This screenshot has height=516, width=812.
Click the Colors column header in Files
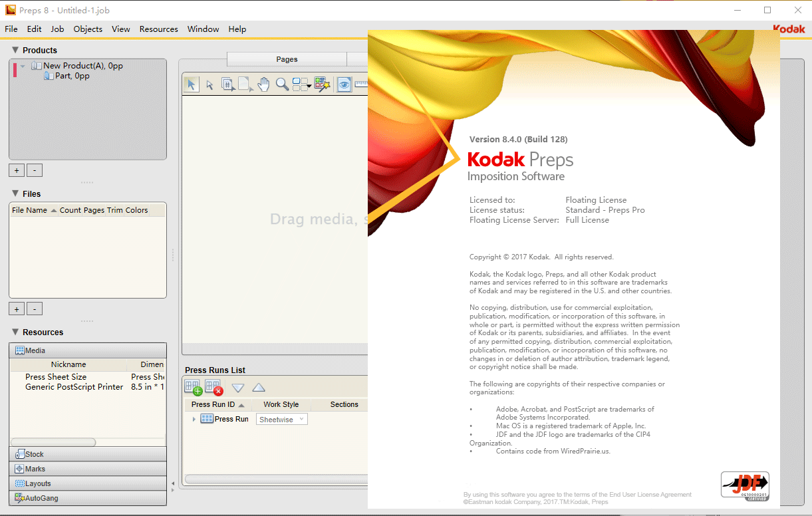pyautogui.click(x=137, y=210)
